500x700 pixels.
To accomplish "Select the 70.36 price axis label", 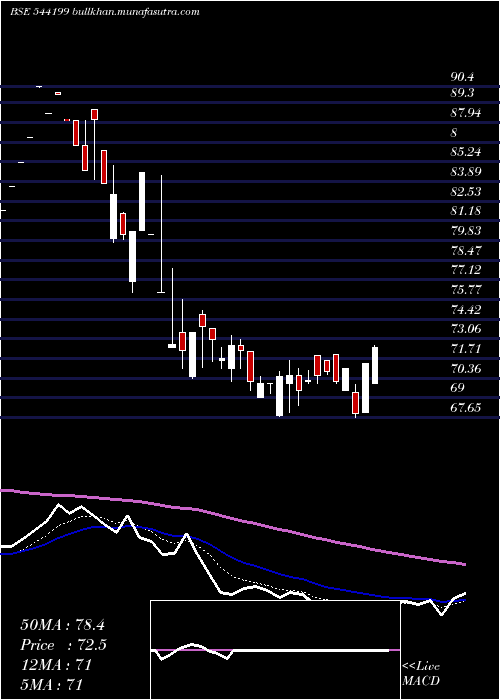I will [466, 368].
